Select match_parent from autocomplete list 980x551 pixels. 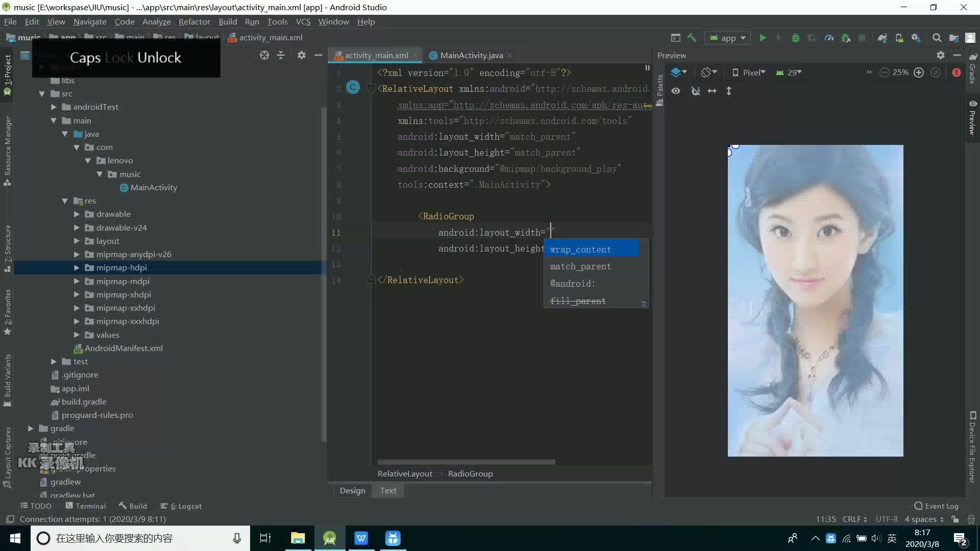(x=580, y=266)
